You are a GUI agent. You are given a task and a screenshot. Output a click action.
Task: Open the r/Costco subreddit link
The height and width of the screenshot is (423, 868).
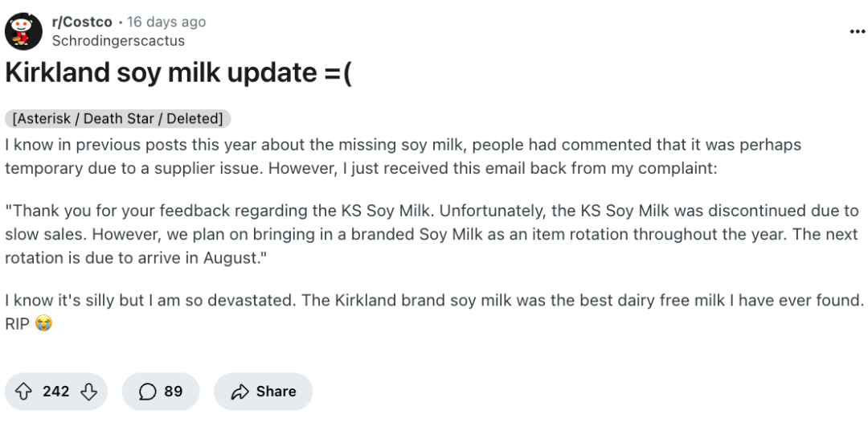coord(82,23)
